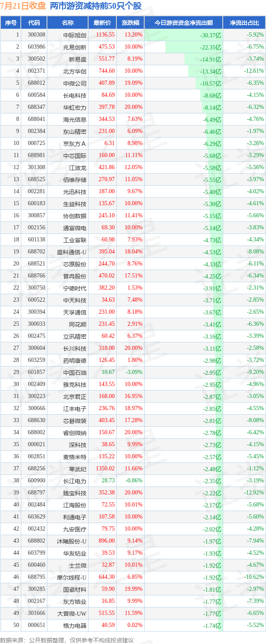This screenshot has height=644, width=266.
Task: Select the 今日游资资金净流出额 header
Action: pyautogui.click(x=184, y=23)
